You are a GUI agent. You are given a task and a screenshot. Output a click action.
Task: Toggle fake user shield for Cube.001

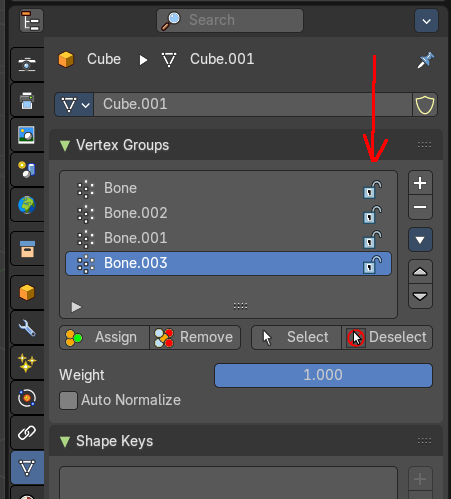(x=425, y=105)
